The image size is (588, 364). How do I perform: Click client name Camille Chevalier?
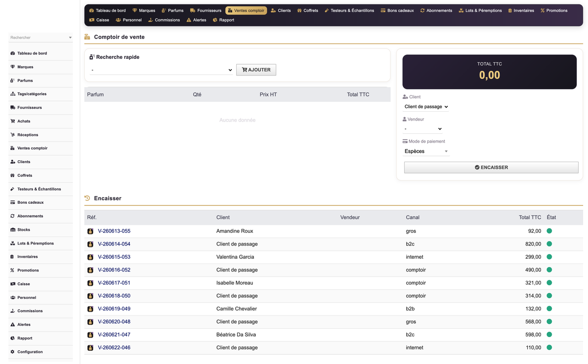(237, 309)
